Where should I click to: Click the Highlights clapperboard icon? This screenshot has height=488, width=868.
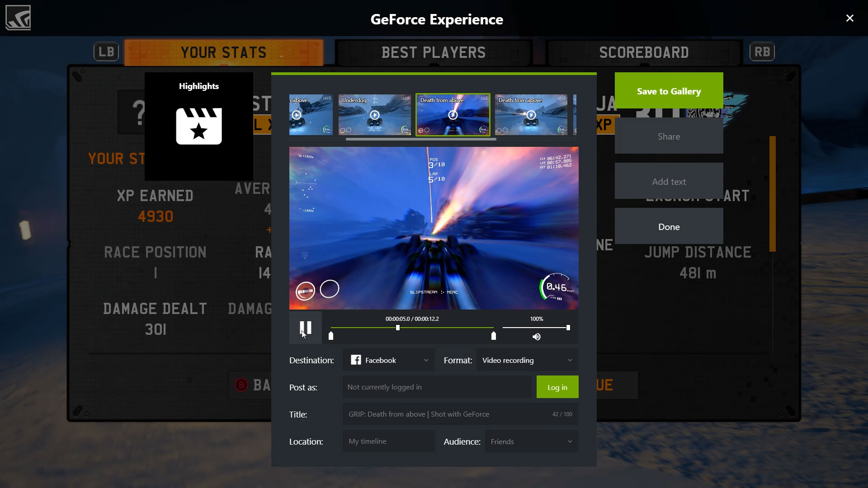click(199, 126)
